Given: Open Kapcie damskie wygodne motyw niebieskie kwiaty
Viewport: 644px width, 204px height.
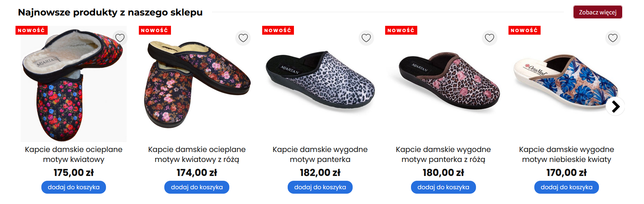Looking at the screenshot, I should (566, 155).
